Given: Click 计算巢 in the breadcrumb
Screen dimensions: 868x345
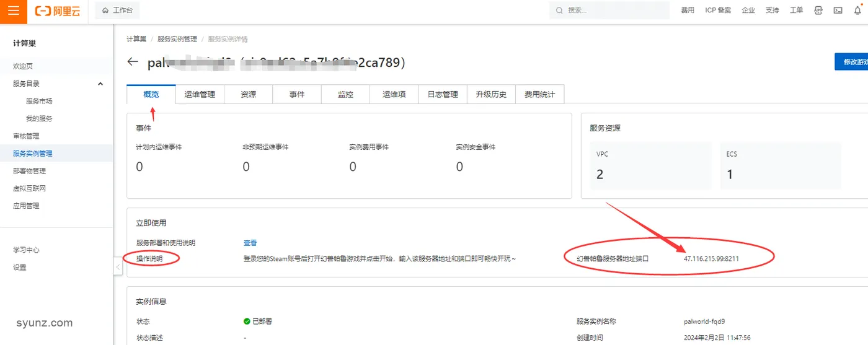Looking at the screenshot, I should click(x=136, y=39).
